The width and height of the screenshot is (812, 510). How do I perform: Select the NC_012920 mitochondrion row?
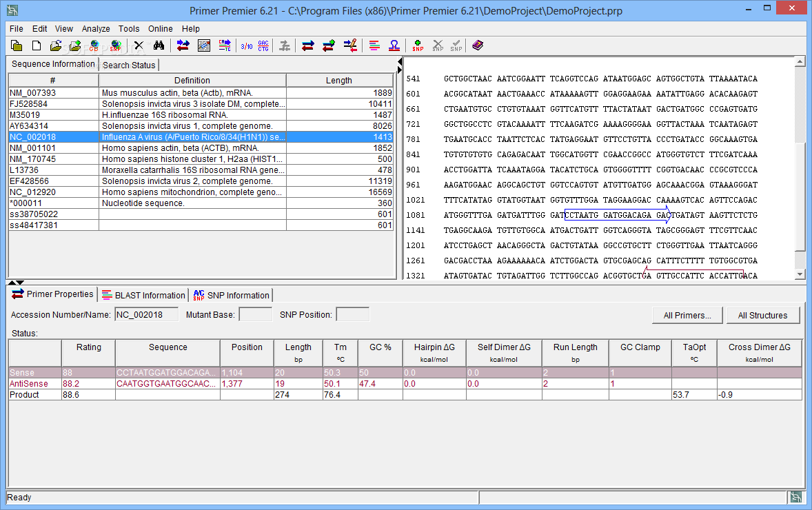[201, 192]
